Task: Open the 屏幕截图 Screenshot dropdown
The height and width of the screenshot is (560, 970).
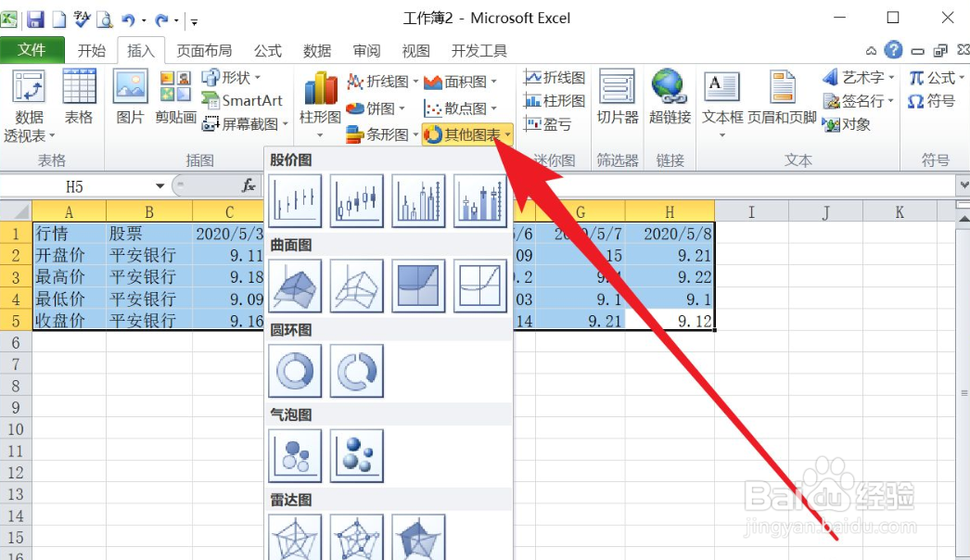Action: 246,123
